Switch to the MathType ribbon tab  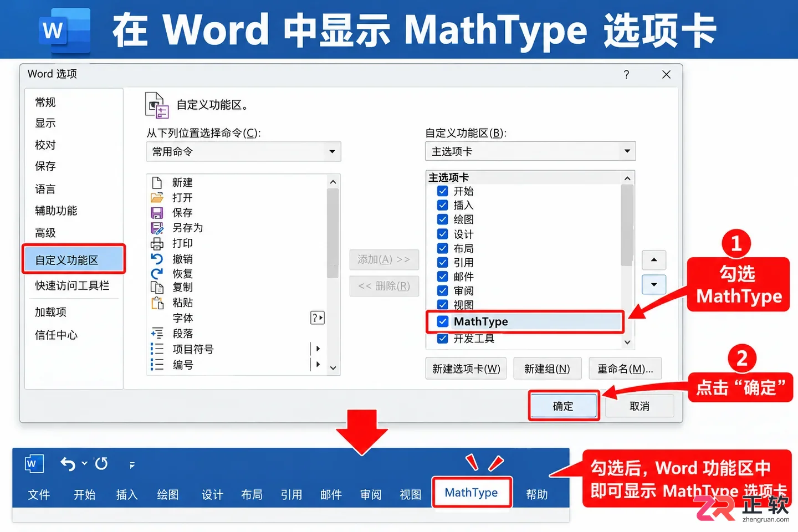[472, 493]
